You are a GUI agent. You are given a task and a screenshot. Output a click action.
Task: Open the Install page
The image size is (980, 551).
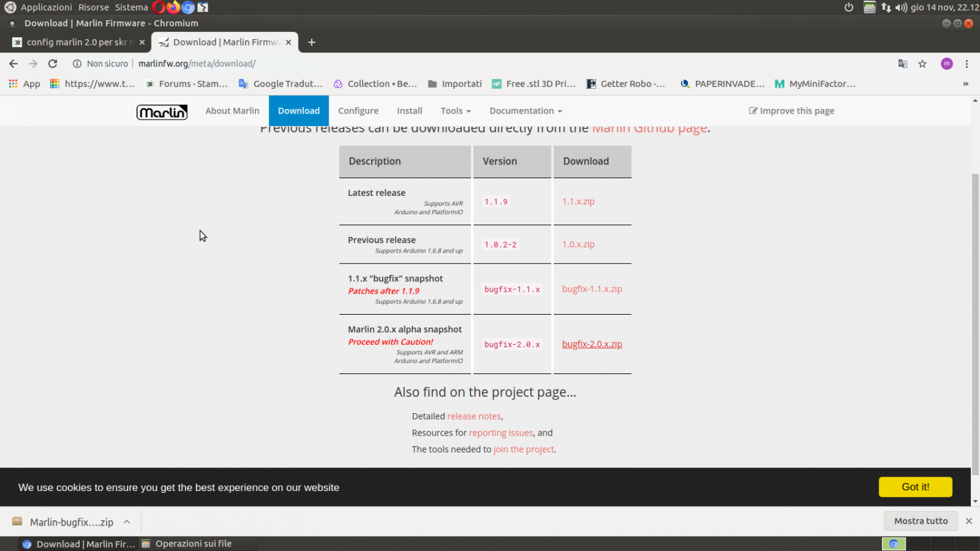pyautogui.click(x=410, y=111)
